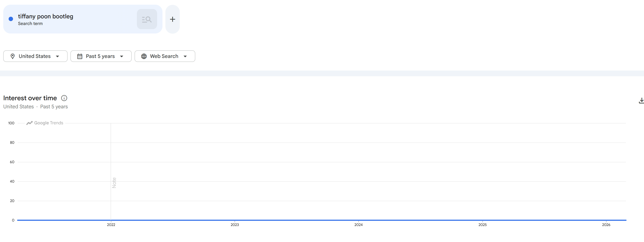Click the Google Trends logo in chart
The height and width of the screenshot is (242, 644).
point(45,123)
